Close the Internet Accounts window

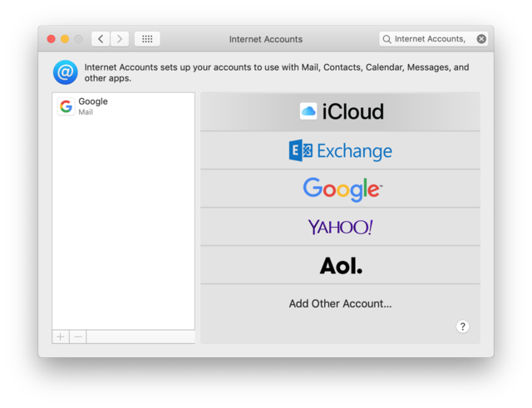click(x=51, y=39)
